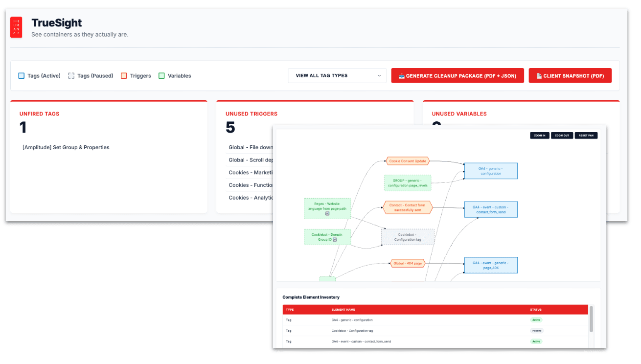
Task: Click the Global - File down… unused trigger
Action: [251, 147]
